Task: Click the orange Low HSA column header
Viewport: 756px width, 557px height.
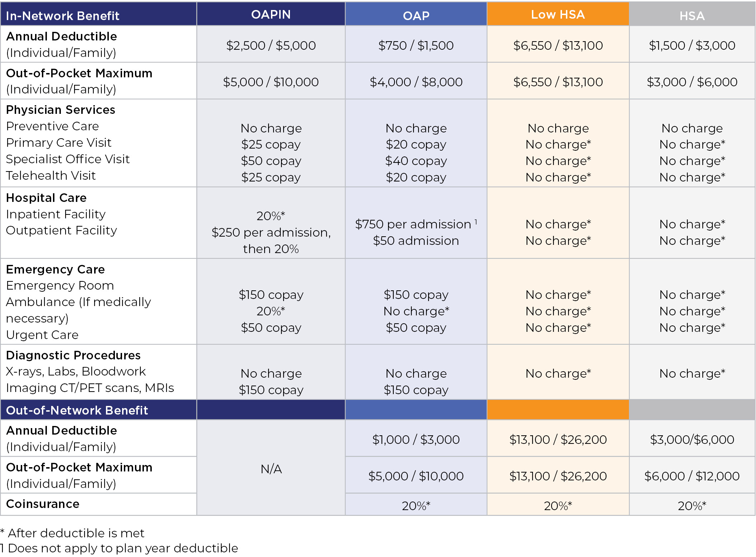Action: click(557, 14)
